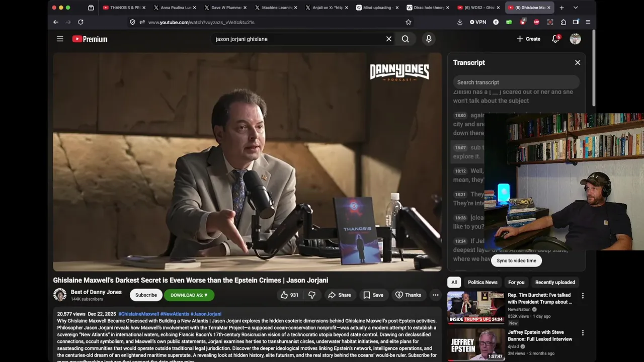644x362 pixels.
Task: Dislike the video with thumbs down
Action: (312, 295)
